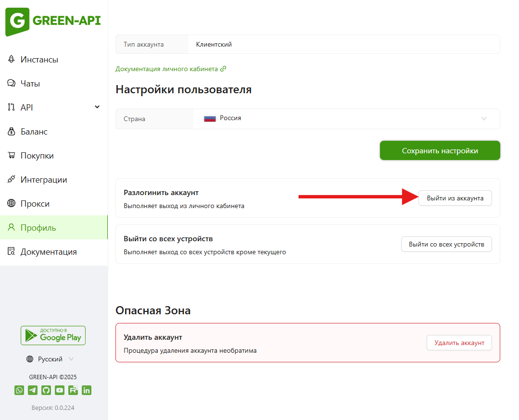Click the Rutube icon in footer
This screenshot has height=420, width=519.
pyautogui.click(x=73, y=390)
